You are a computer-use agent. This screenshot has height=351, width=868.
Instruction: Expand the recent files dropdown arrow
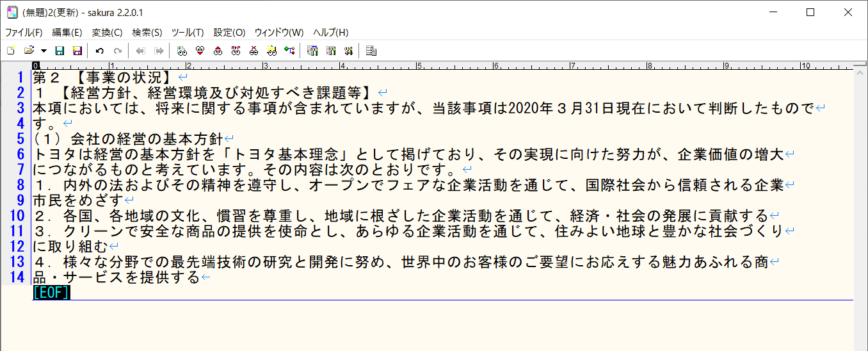click(44, 51)
